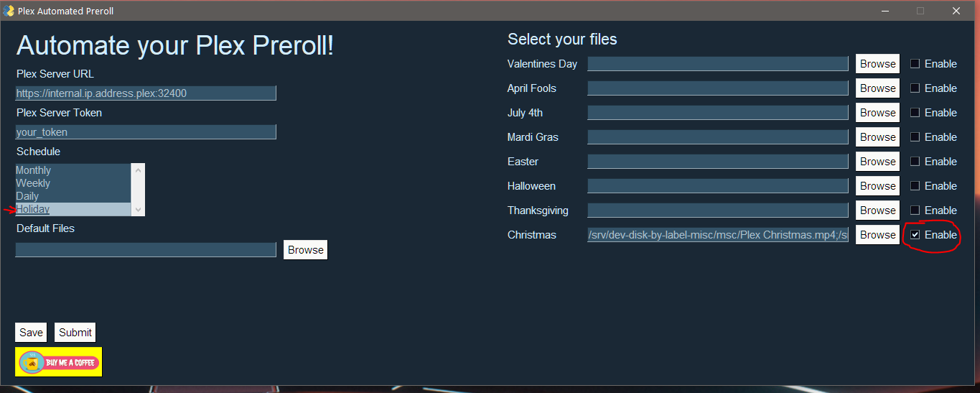Toggle the July 4th Enable checkbox
Image resolution: width=980 pixels, height=393 pixels.
tap(915, 113)
